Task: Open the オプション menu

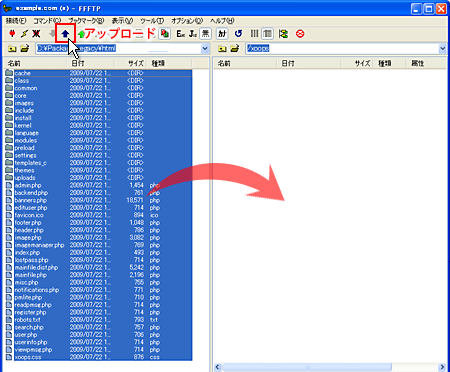Action: [187, 21]
